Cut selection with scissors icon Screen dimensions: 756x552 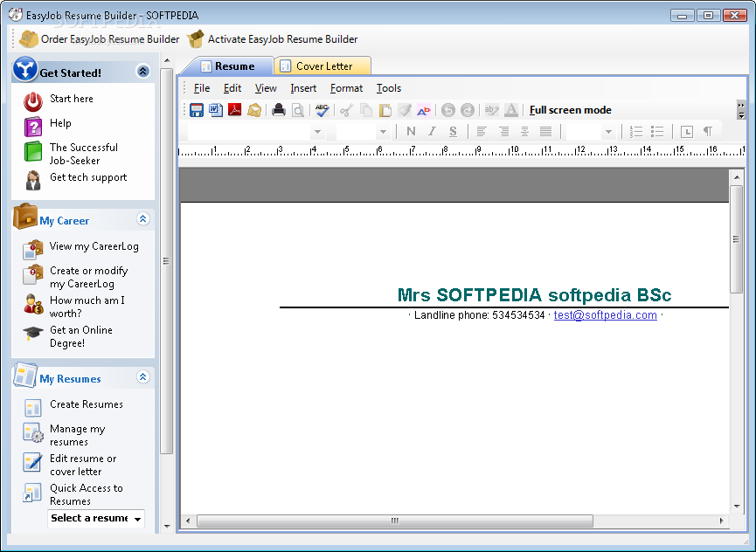346,110
